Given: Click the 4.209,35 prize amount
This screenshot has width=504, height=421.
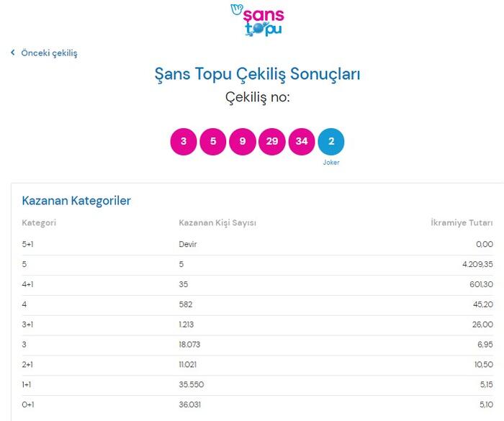Looking at the screenshot, I should tap(477, 264).
